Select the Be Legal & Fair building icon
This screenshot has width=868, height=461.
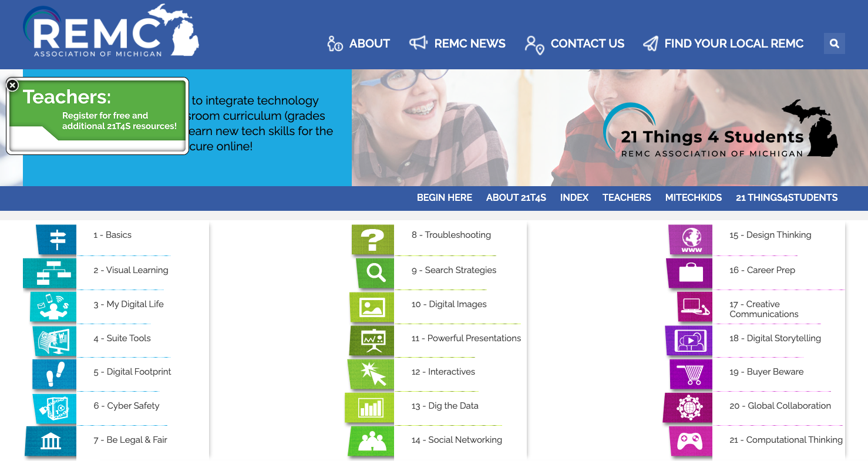tap(51, 441)
